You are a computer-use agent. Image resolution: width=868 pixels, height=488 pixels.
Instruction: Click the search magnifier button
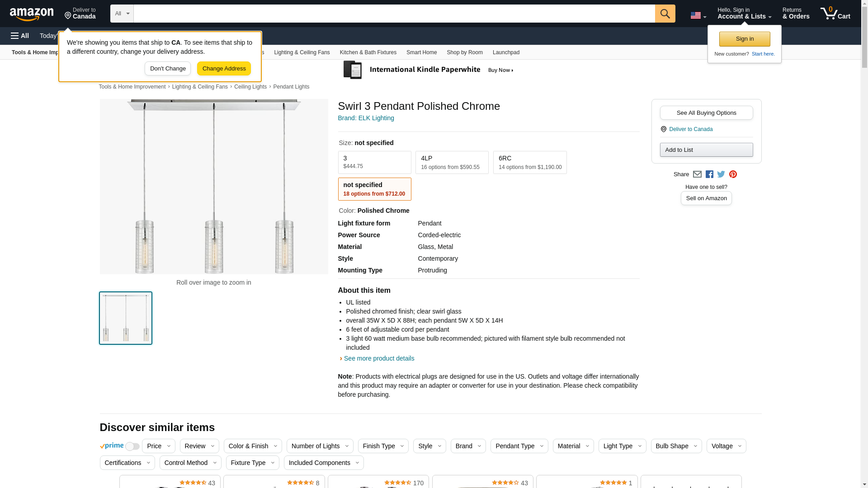(665, 14)
